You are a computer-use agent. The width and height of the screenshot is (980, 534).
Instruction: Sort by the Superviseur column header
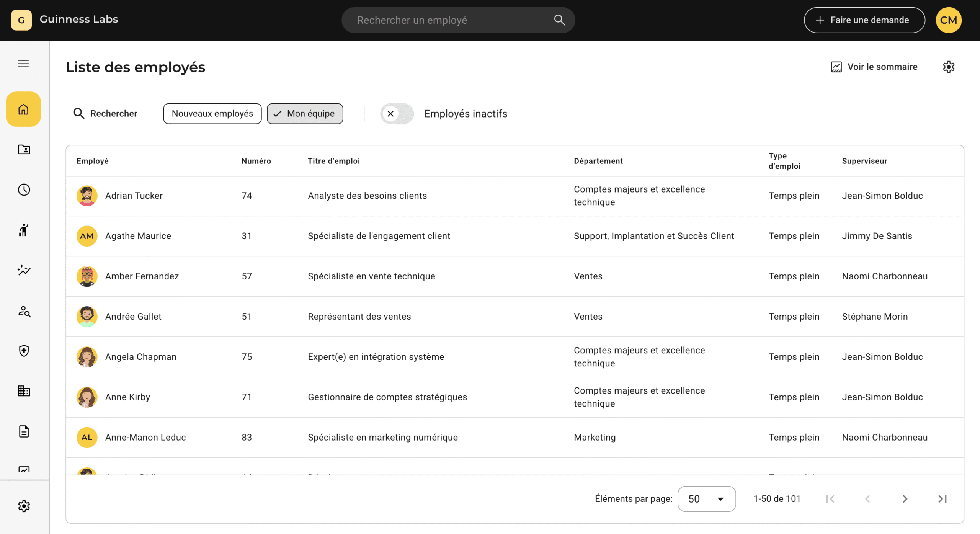coord(864,161)
